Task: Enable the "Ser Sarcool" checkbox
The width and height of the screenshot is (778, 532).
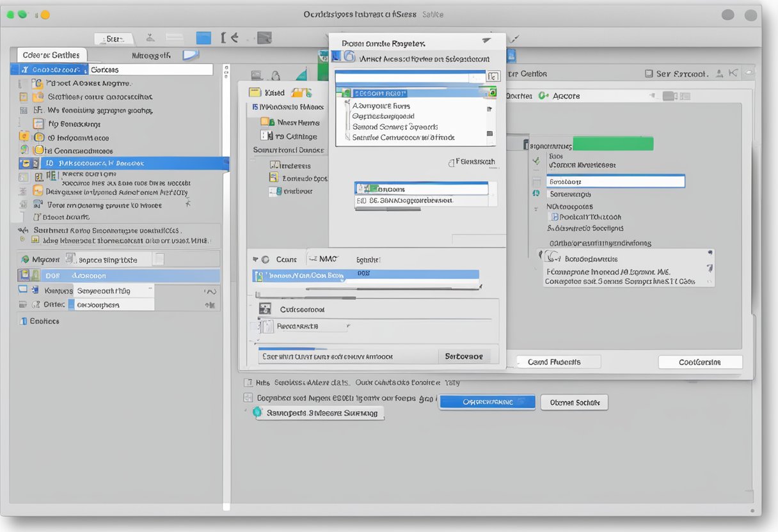Action: tap(648, 74)
